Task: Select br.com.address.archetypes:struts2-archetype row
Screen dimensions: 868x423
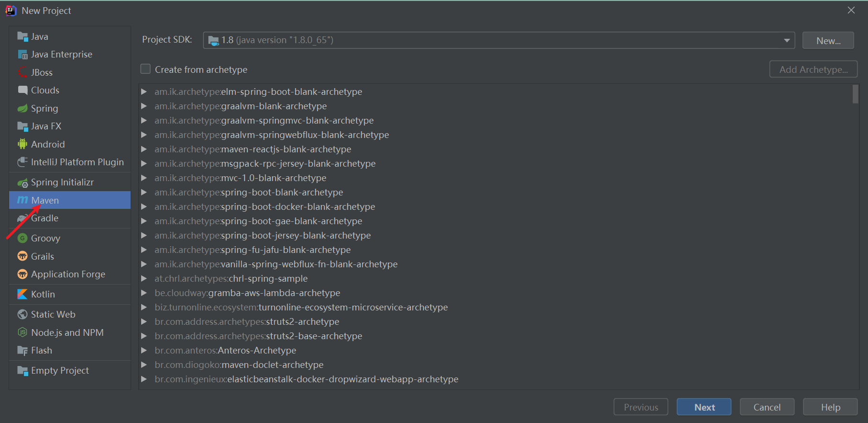Action: (x=495, y=321)
